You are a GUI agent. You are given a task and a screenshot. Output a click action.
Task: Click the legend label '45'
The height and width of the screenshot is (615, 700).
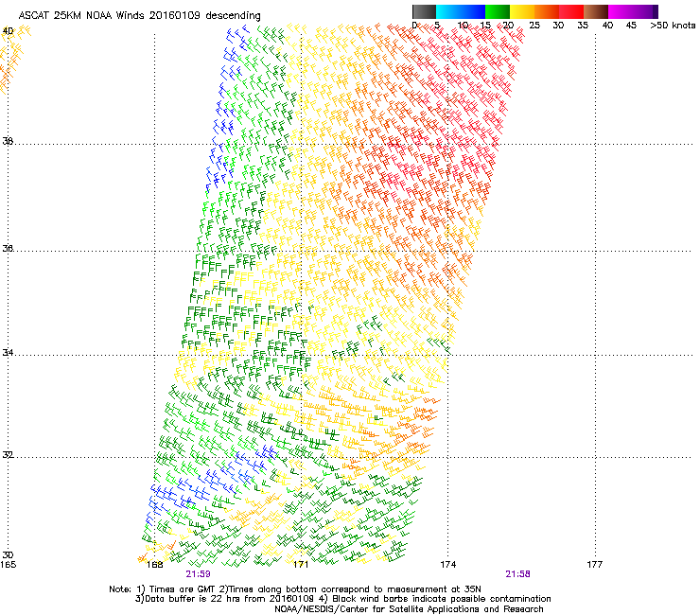(x=631, y=26)
